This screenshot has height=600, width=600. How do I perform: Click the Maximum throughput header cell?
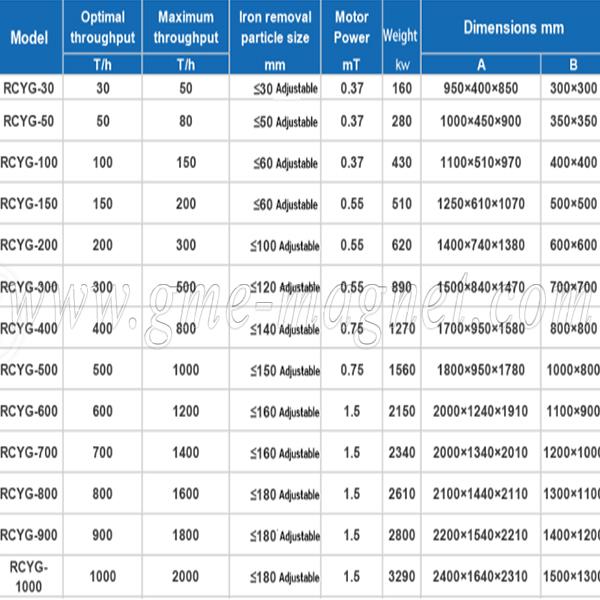[188, 27]
